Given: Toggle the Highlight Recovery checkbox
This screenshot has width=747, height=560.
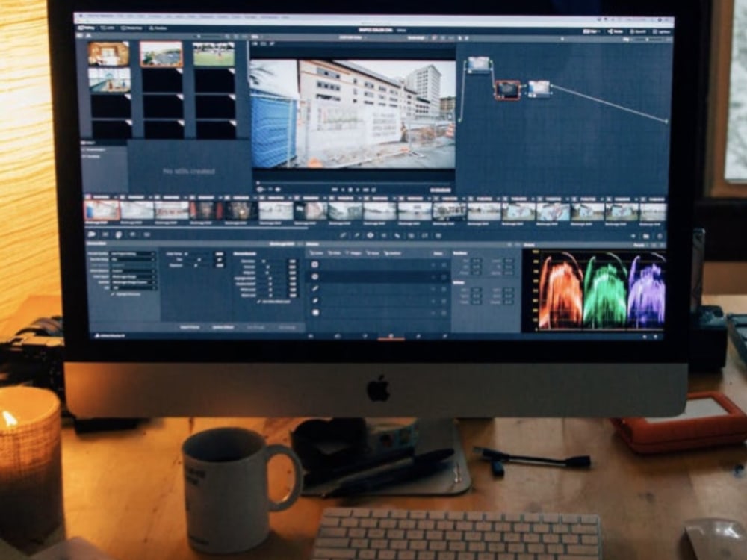Looking at the screenshot, I should point(112,295).
